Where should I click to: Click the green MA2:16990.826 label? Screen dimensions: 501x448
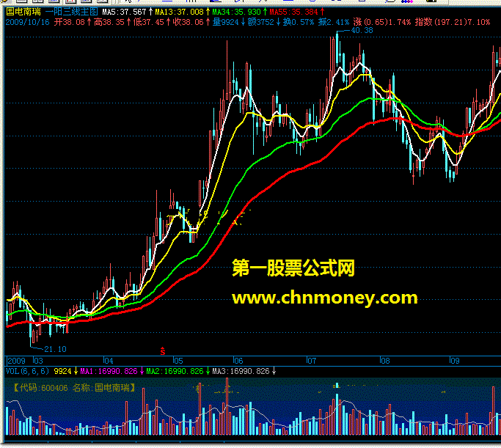pos(175,371)
